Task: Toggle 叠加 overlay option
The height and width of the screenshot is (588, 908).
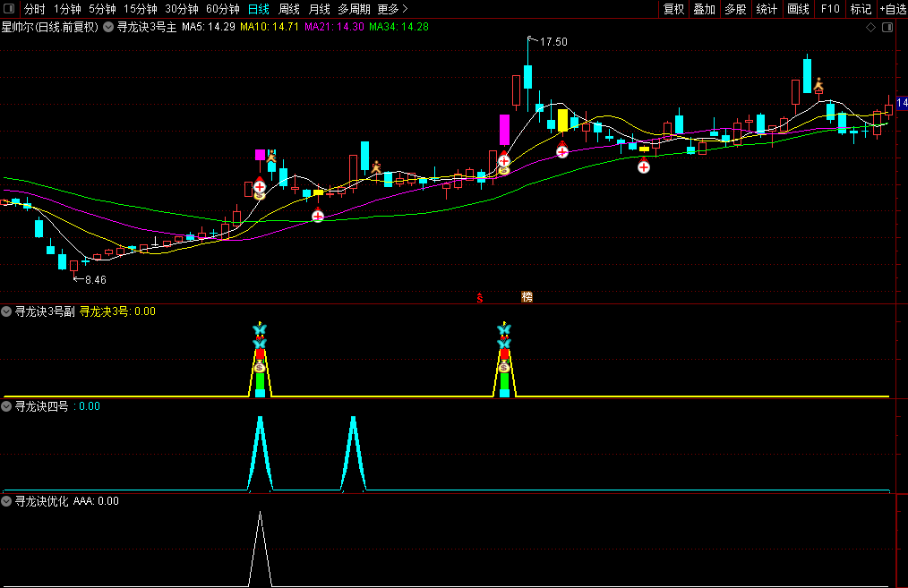Action: point(705,9)
